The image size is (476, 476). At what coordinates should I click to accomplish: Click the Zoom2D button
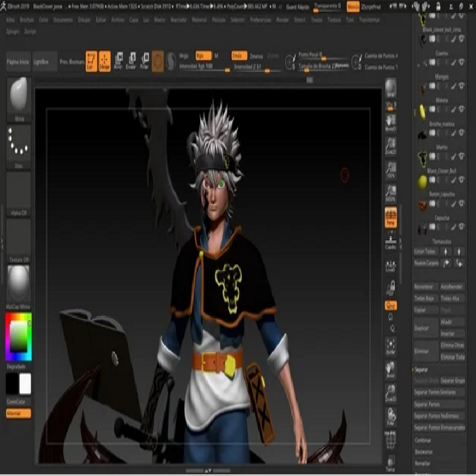[x=391, y=146]
